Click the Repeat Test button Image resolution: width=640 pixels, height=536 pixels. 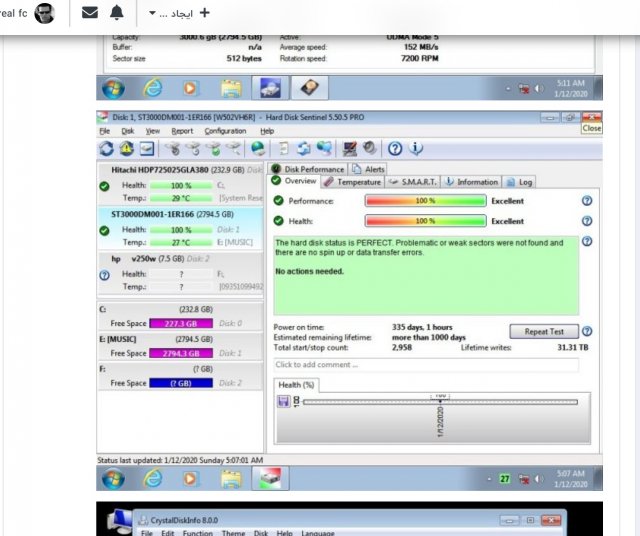[x=543, y=331]
